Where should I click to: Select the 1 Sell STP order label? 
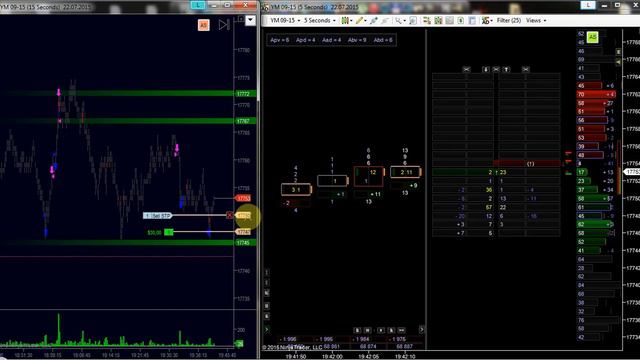pos(157,216)
